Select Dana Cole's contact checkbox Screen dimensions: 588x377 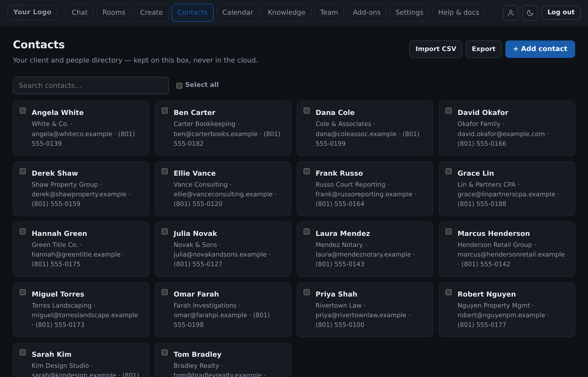click(x=306, y=110)
